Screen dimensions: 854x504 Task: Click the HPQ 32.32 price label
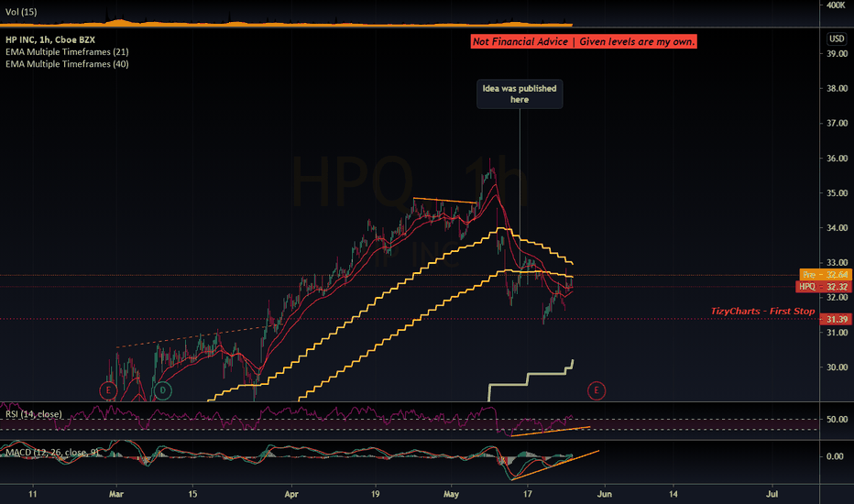pyautogui.click(x=824, y=287)
